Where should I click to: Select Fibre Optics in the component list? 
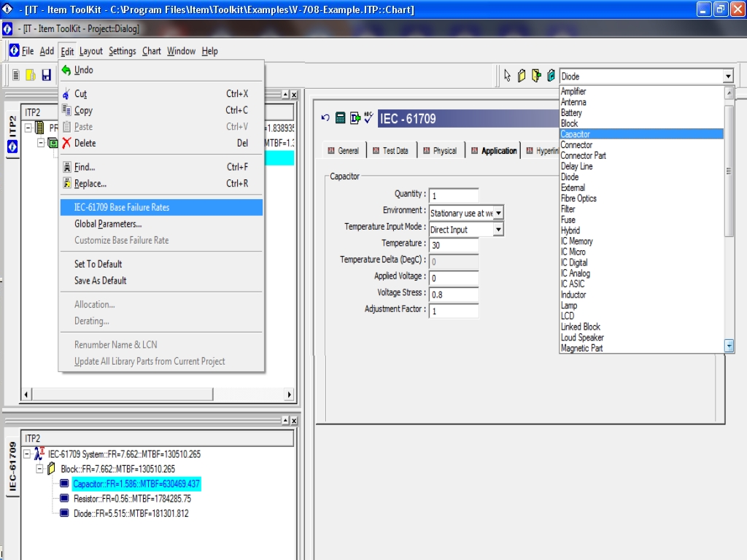click(x=641, y=198)
